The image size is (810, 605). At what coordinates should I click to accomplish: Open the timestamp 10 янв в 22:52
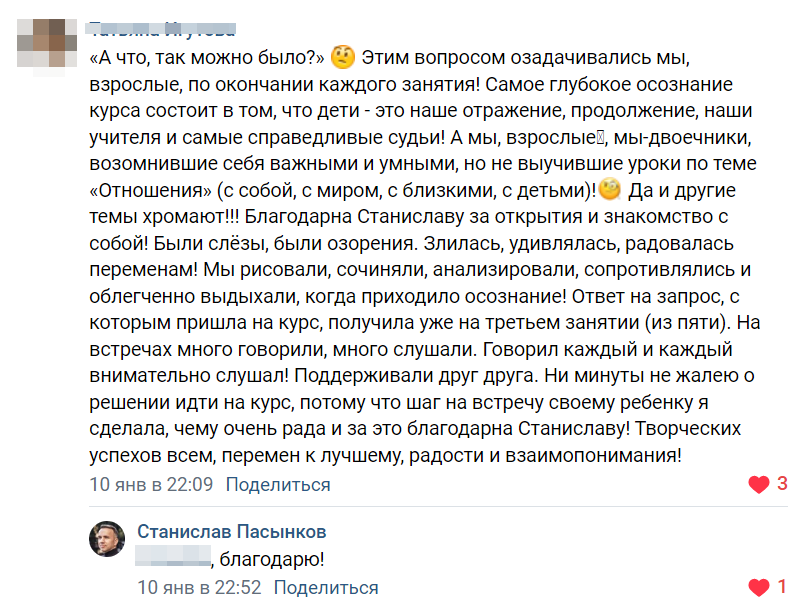pos(199,587)
